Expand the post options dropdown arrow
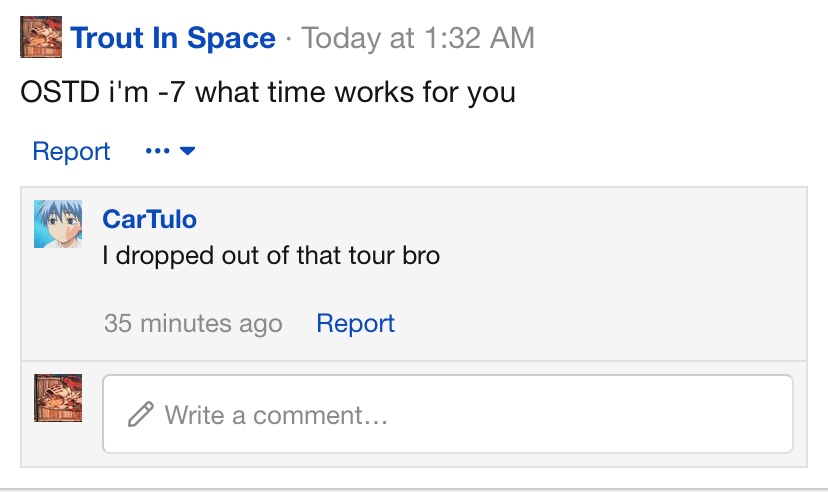The width and height of the screenshot is (828, 492). click(187, 152)
